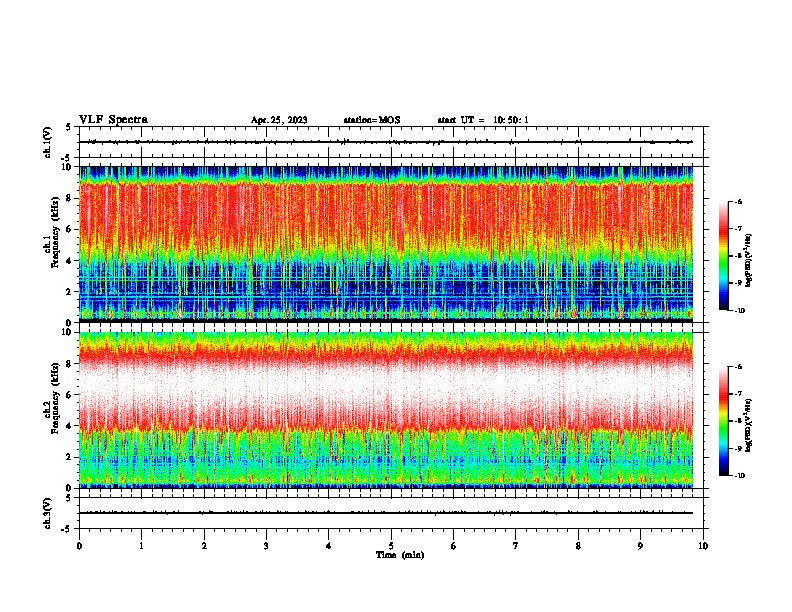Click the ch.2 spectrogram color scale bar
This screenshot has width=792, height=612.
pos(723,421)
